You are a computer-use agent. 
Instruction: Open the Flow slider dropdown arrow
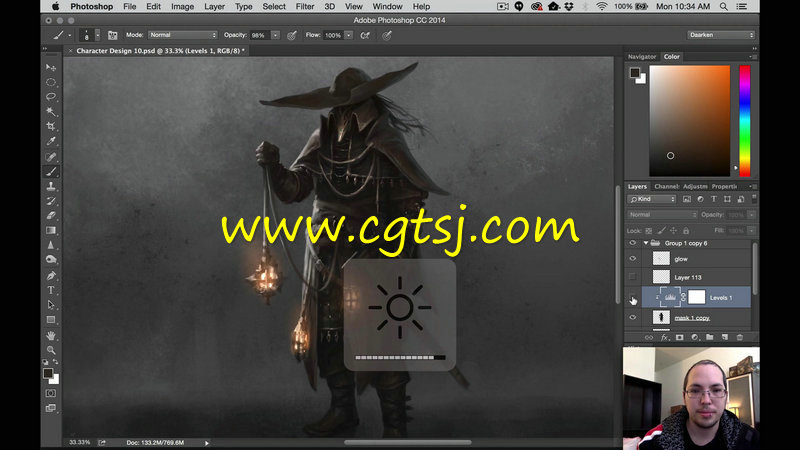coord(349,35)
